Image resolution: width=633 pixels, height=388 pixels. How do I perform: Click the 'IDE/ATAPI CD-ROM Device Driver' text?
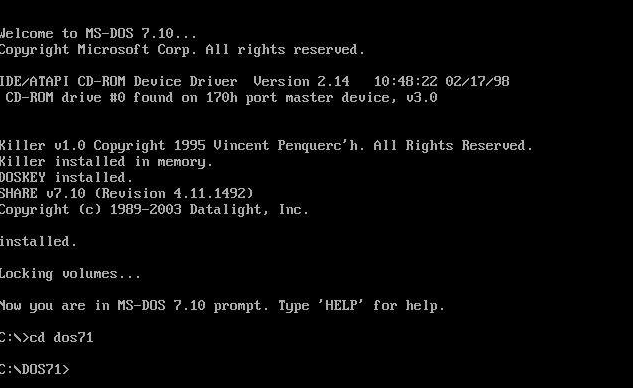(118, 81)
